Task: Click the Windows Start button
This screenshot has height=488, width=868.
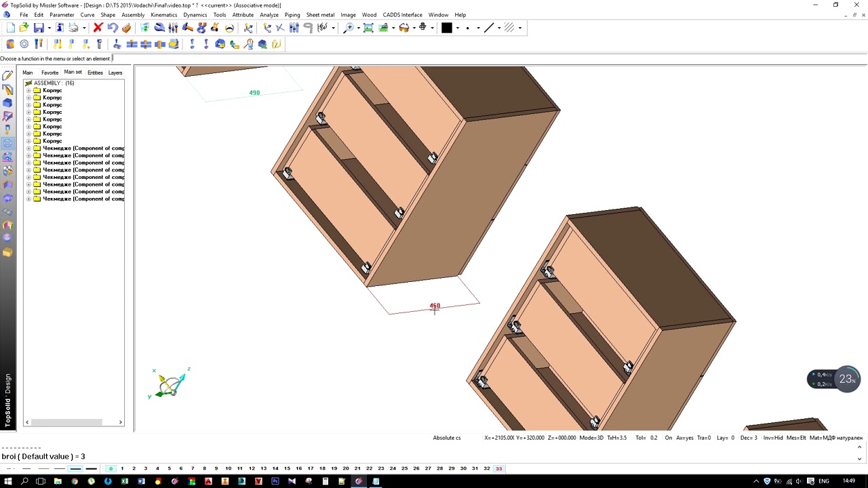Action: [7, 481]
